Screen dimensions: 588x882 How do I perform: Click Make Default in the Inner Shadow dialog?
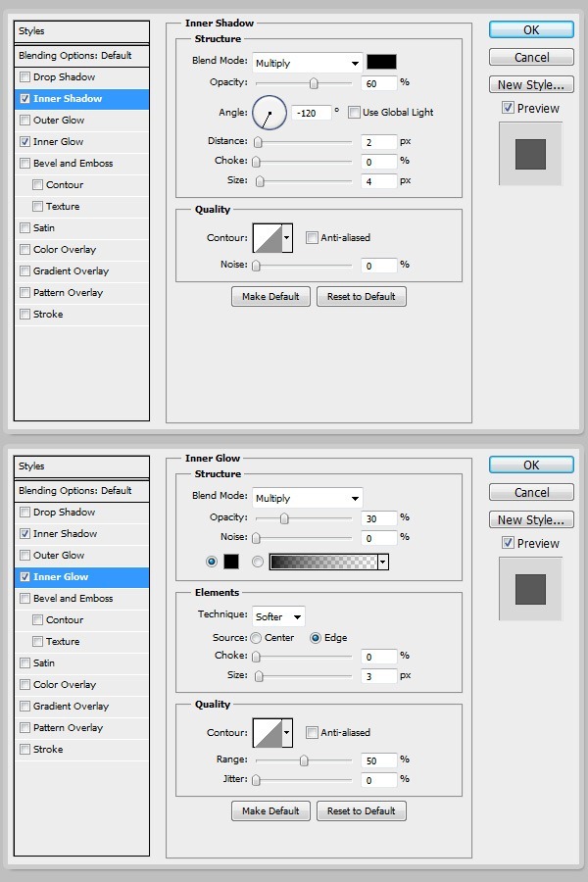[x=270, y=296]
